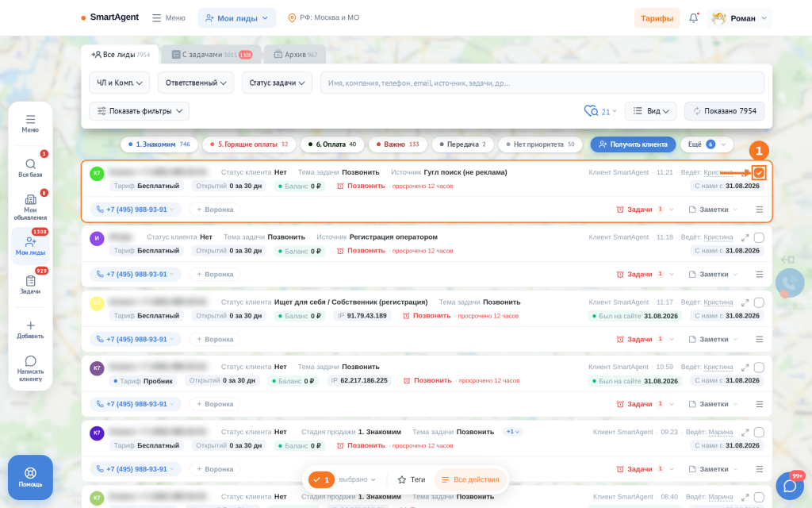Screen dimensions: 812x508
Task: Expand Заметки on the 11:21 lead
Action: pyautogui.click(x=713, y=210)
